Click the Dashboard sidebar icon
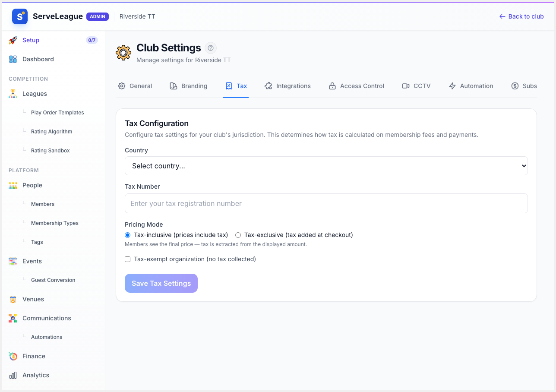 coord(13,59)
